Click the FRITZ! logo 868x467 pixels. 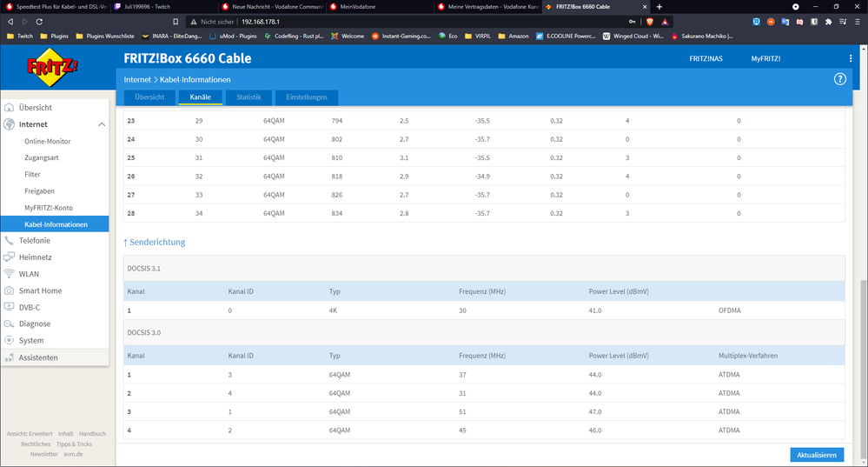click(53, 67)
